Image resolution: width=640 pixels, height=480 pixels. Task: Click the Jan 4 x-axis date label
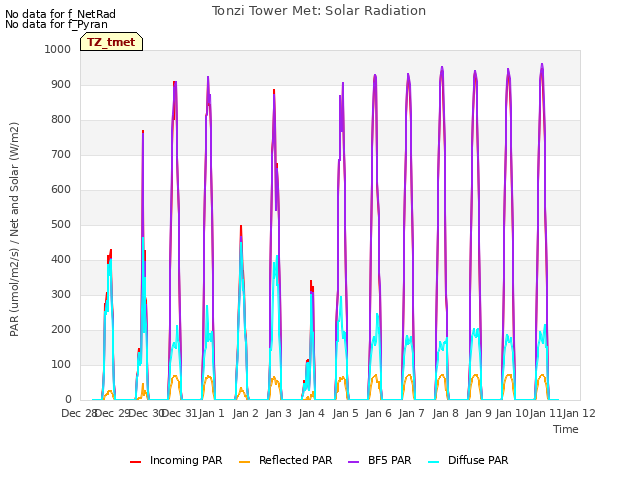click(312, 413)
